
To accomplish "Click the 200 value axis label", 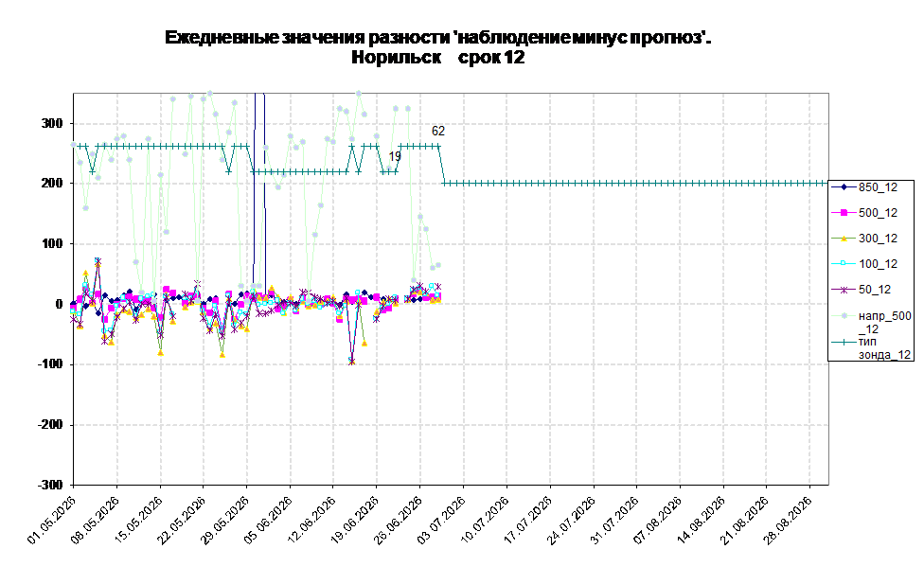I will [51, 184].
